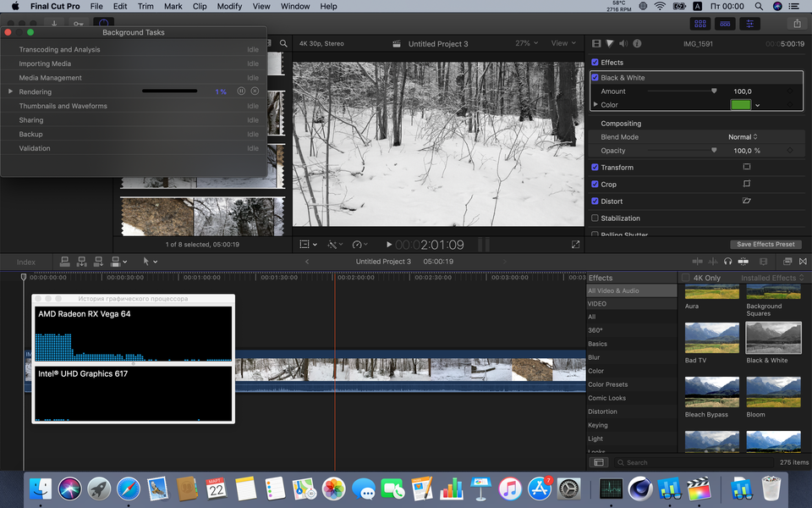Expand the Color parameter disclosure triangle

[x=595, y=105]
